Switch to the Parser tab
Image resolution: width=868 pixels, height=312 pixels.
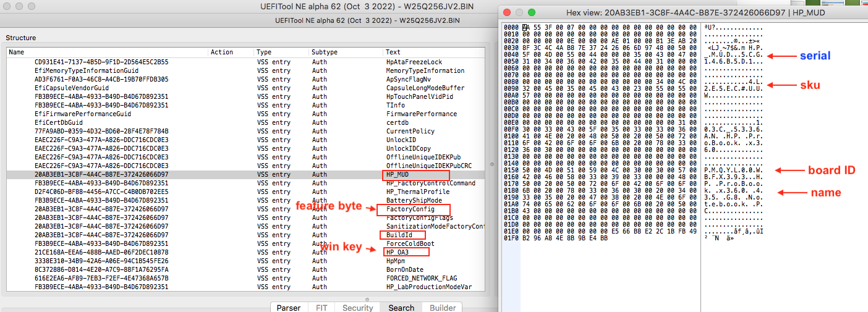click(289, 307)
